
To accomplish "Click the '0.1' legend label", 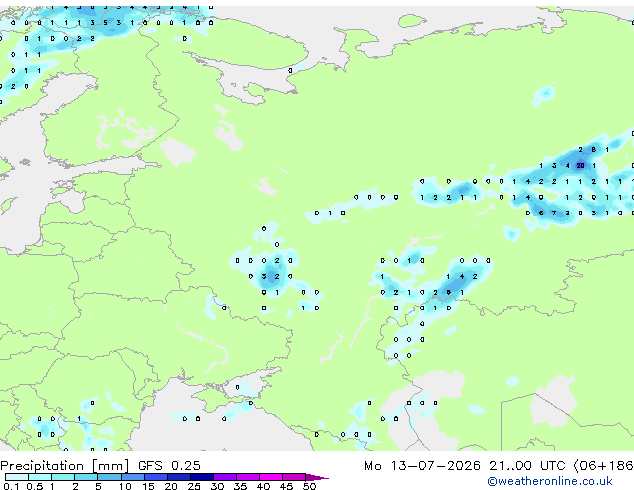I will pos(11,486).
